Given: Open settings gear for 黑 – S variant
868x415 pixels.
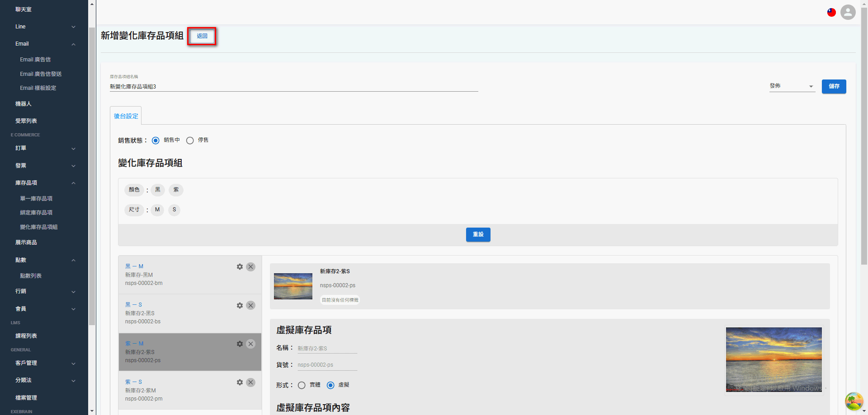Looking at the screenshot, I should coord(240,306).
